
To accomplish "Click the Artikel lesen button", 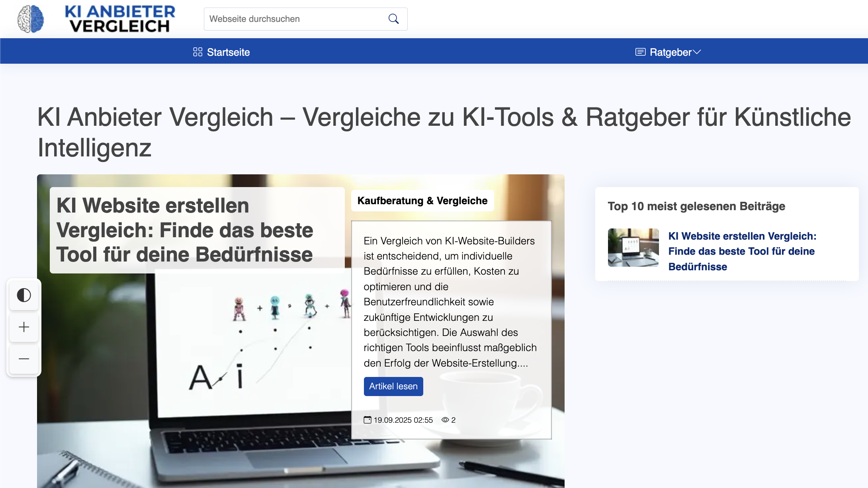I will (x=393, y=386).
